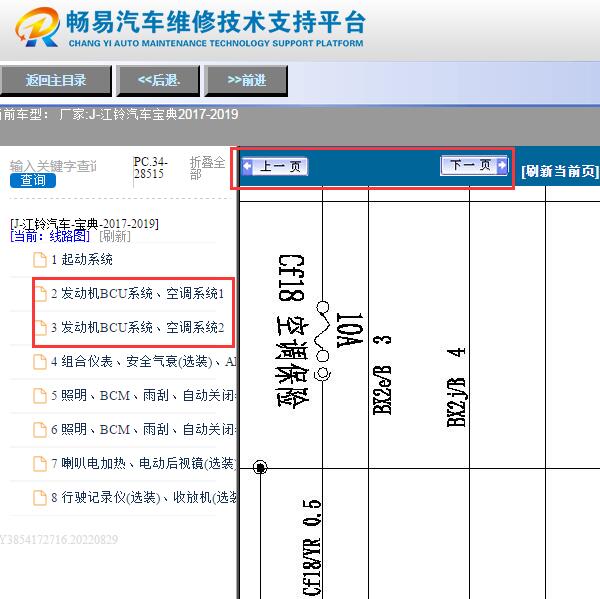Open 7 喇叭电加热、电动后视镜 item

click(143, 464)
